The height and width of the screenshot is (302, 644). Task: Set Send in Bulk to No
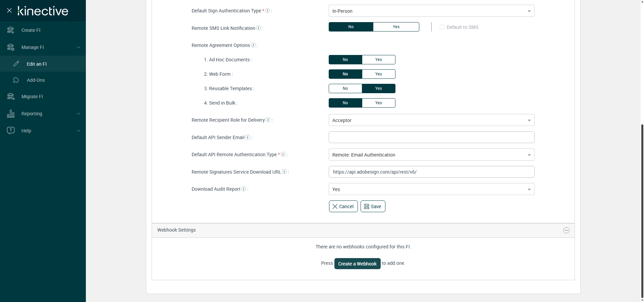click(x=345, y=103)
